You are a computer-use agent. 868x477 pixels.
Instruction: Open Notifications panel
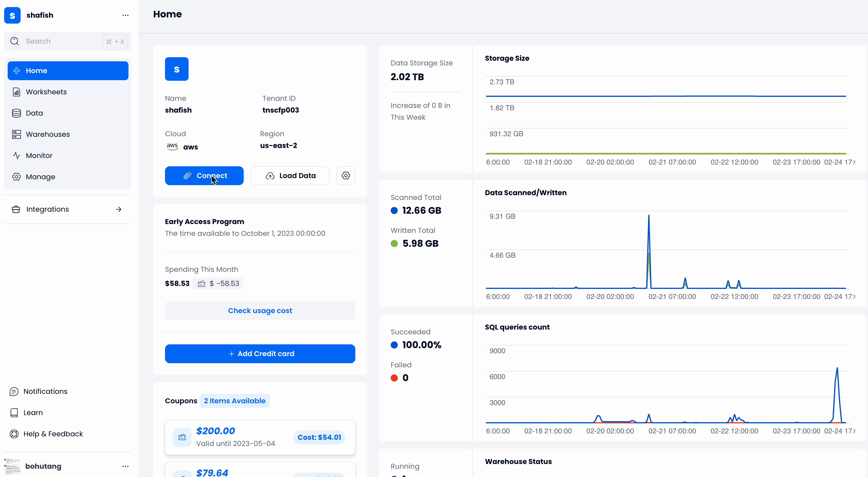[x=45, y=392]
